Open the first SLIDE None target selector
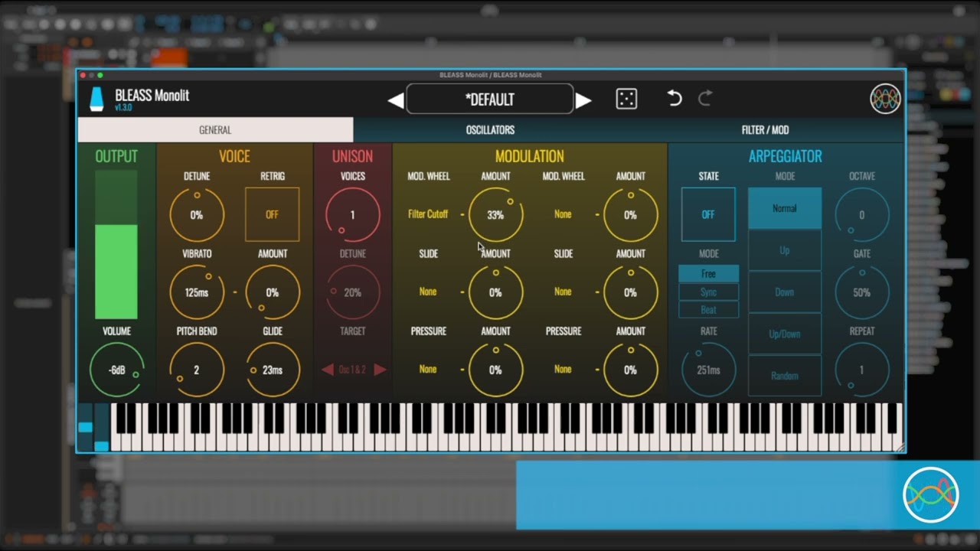 click(428, 292)
